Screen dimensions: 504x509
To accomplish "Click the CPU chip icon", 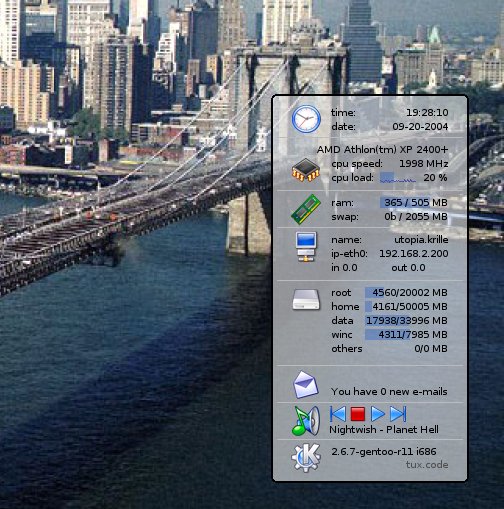I will (x=306, y=170).
